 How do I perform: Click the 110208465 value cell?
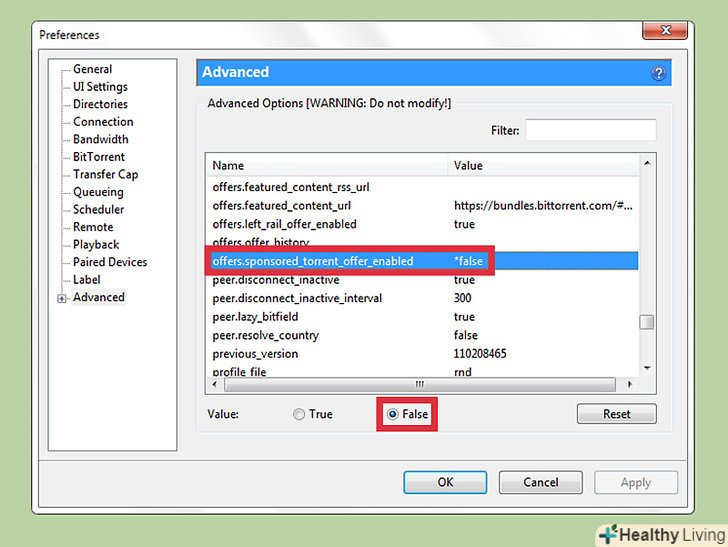pos(480,354)
